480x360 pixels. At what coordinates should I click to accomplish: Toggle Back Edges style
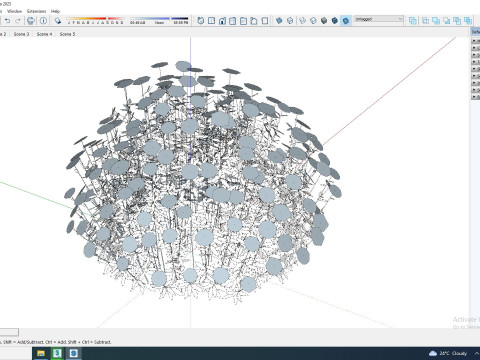coord(290,21)
